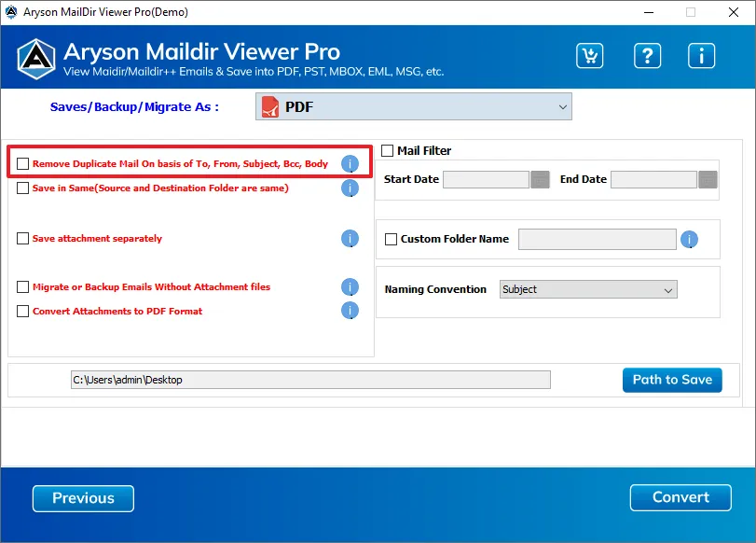Check Convert Attachments to PDF Format

click(x=22, y=311)
